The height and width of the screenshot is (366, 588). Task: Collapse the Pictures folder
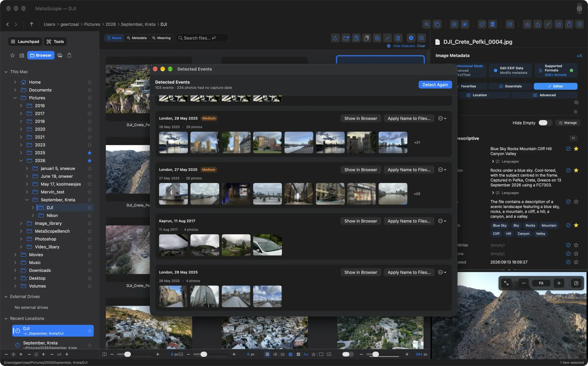[x=15, y=98]
